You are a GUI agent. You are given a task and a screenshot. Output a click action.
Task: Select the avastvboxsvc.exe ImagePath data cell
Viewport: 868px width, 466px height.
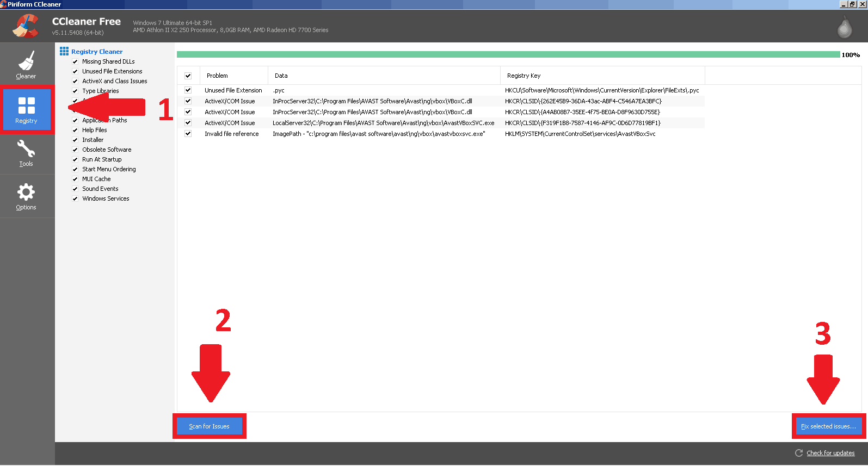click(x=379, y=134)
